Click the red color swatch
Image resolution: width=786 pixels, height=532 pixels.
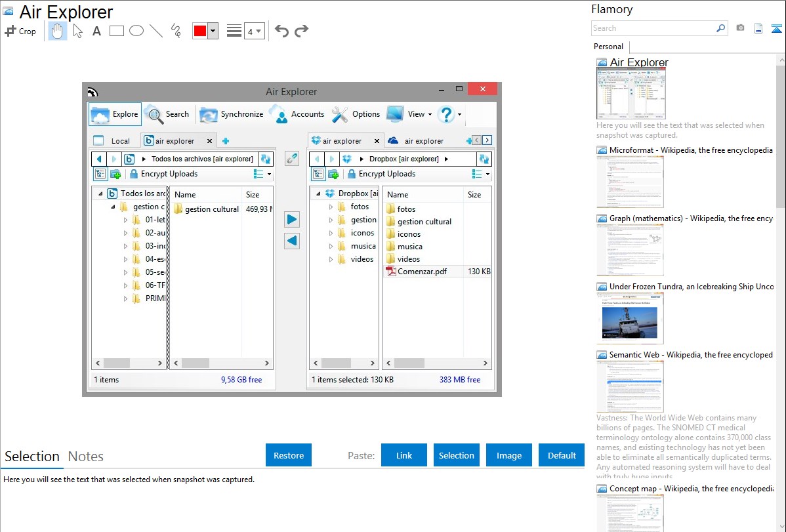tap(200, 31)
